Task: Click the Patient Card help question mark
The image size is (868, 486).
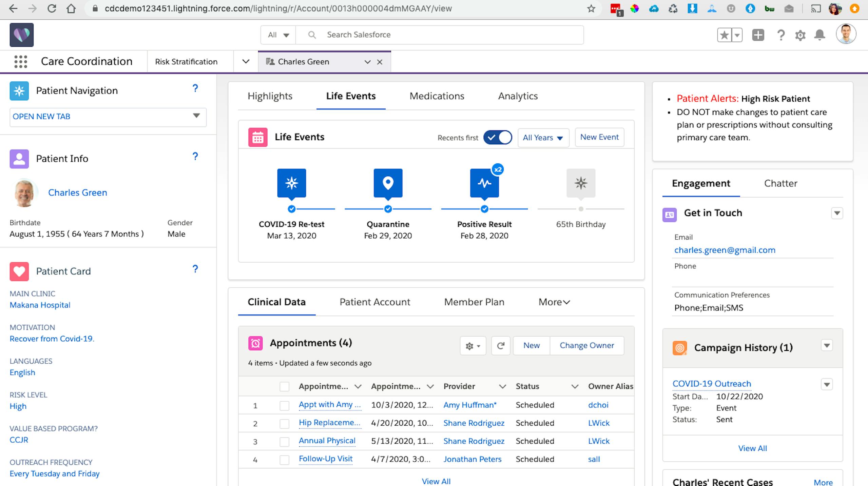Action: click(195, 269)
